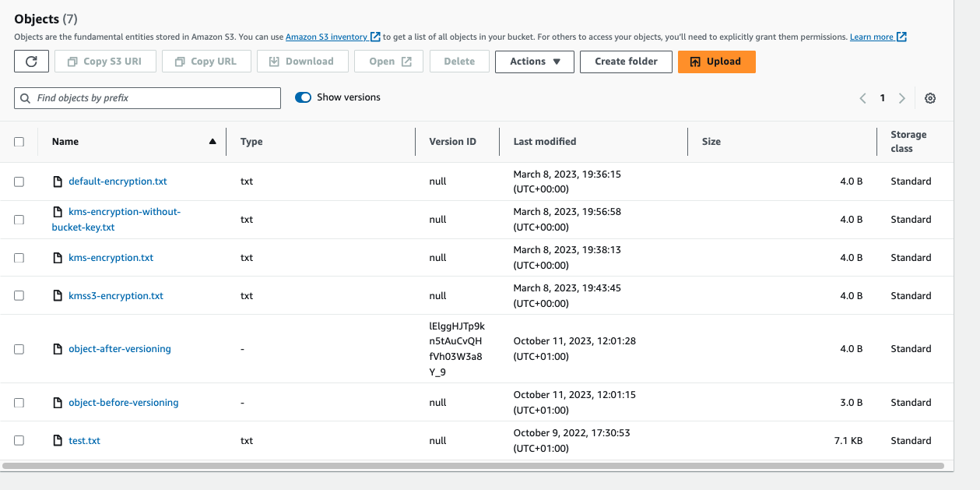
Task: Click the Create folder button
Action: point(626,62)
